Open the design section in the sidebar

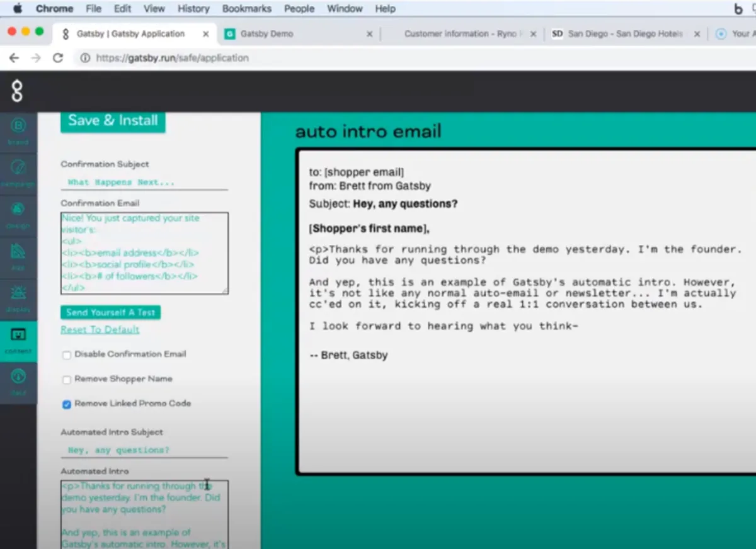pos(18,214)
